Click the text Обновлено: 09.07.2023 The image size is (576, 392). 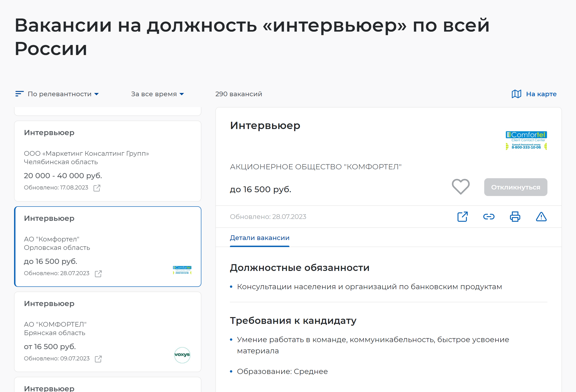pyautogui.click(x=57, y=358)
